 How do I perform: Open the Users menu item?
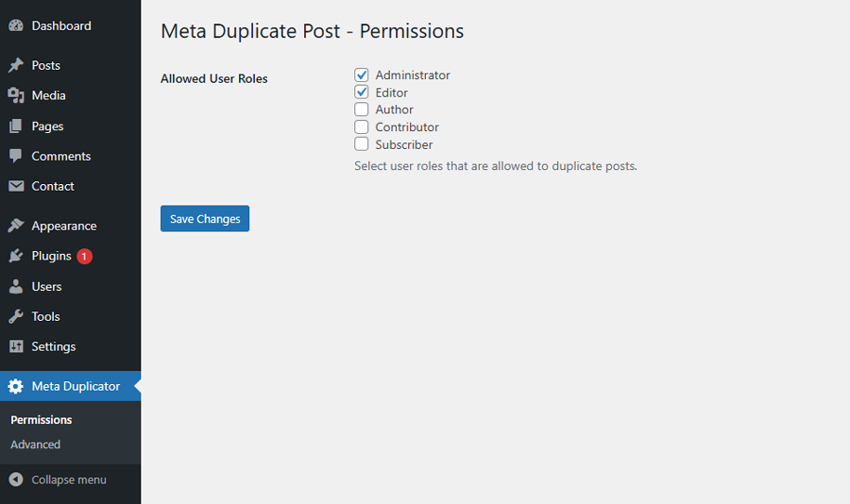(x=71, y=286)
